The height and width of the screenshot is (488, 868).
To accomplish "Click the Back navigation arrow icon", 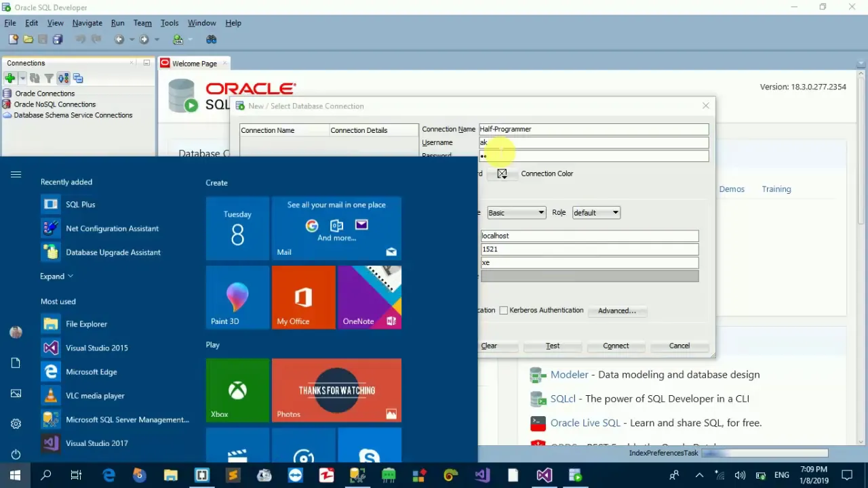I will point(119,39).
